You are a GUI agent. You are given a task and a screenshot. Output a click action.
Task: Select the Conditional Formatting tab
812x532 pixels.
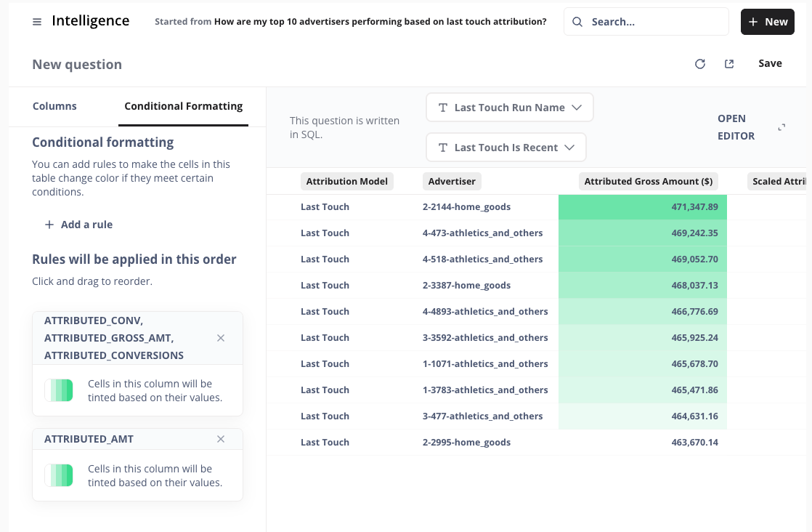[183, 106]
